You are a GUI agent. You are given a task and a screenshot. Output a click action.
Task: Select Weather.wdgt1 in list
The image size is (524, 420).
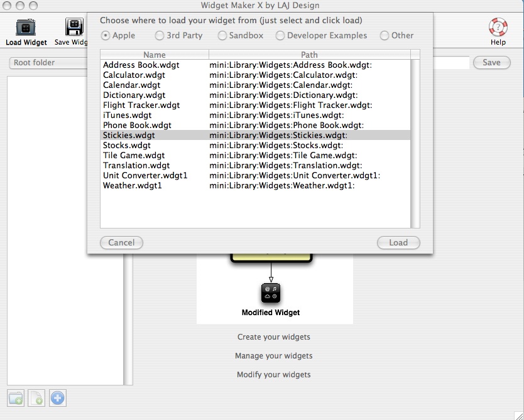(255, 185)
